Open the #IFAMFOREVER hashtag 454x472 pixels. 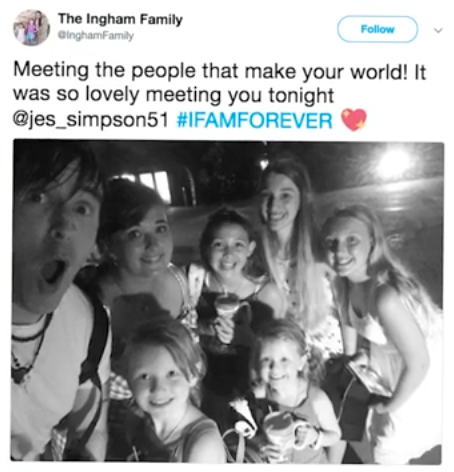(254, 120)
